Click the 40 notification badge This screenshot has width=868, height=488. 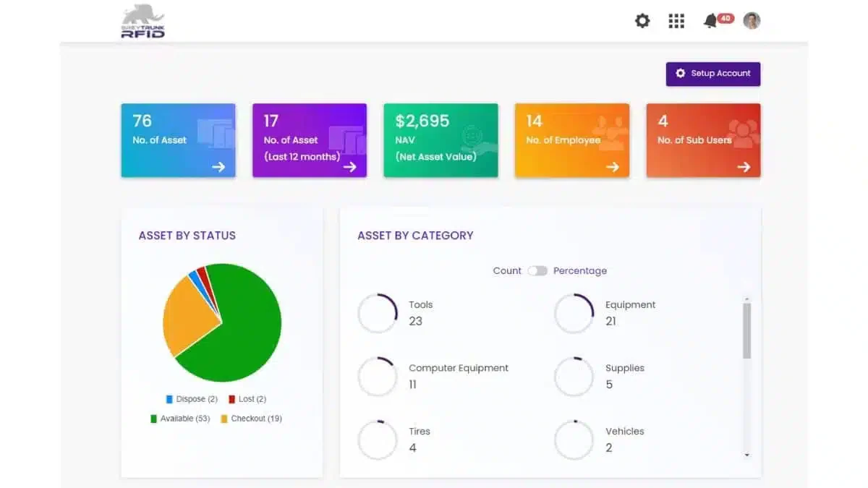point(726,18)
